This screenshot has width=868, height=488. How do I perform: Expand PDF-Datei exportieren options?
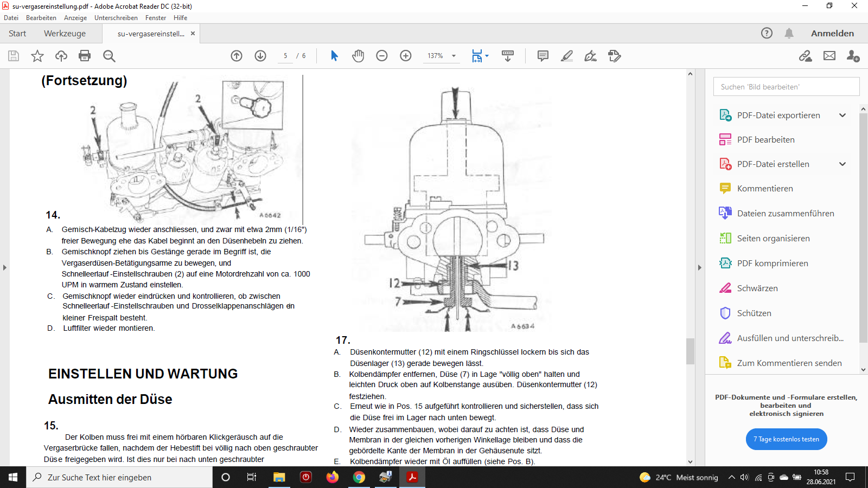click(x=843, y=115)
